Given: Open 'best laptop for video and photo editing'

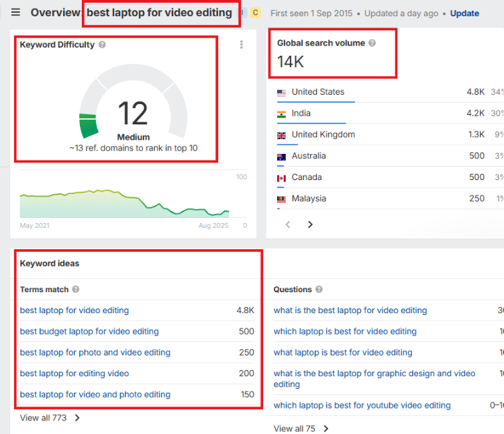Looking at the screenshot, I should [95, 394].
